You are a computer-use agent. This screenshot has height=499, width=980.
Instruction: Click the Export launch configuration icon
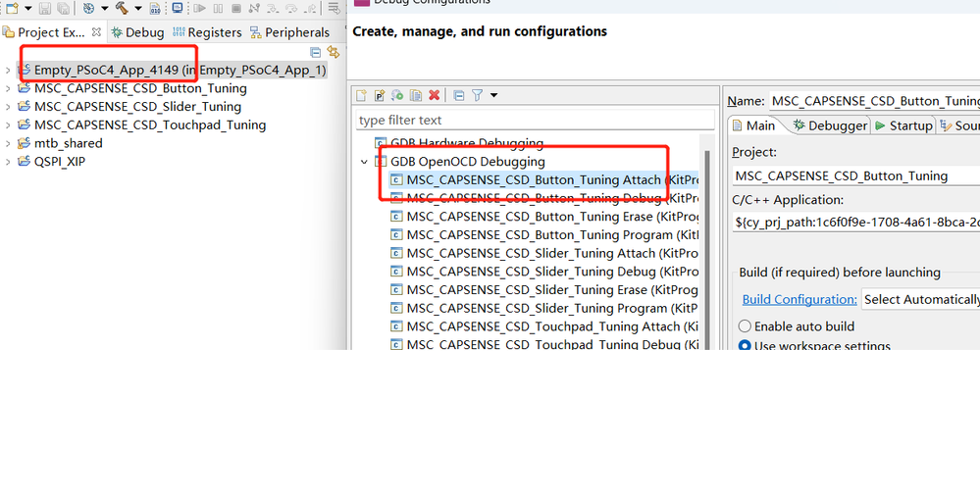[397, 95]
